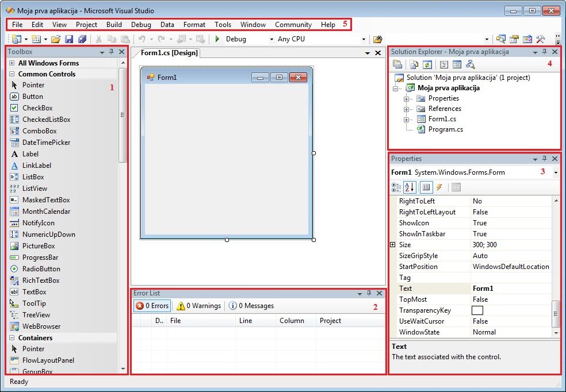
Task: Collapse the Common Controls toolbox group
Action: click(x=12, y=74)
